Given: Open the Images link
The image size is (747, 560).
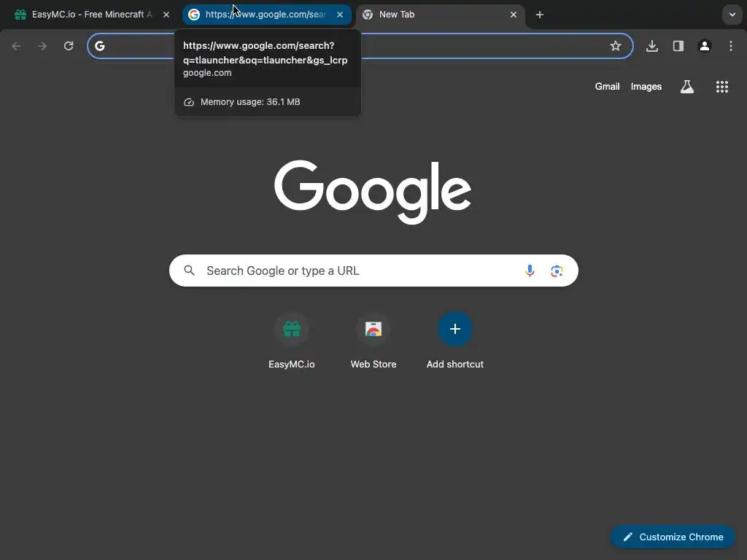Looking at the screenshot, I should [x=646, y=87].
